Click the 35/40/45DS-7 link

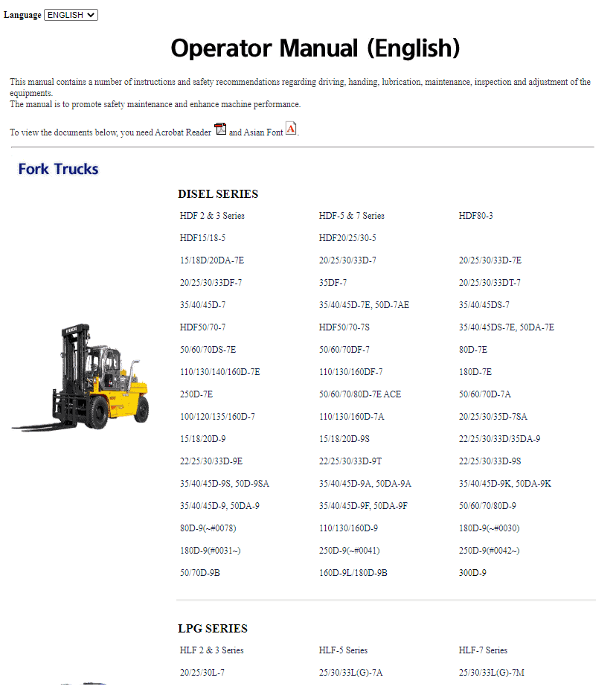tap(484, 305)
